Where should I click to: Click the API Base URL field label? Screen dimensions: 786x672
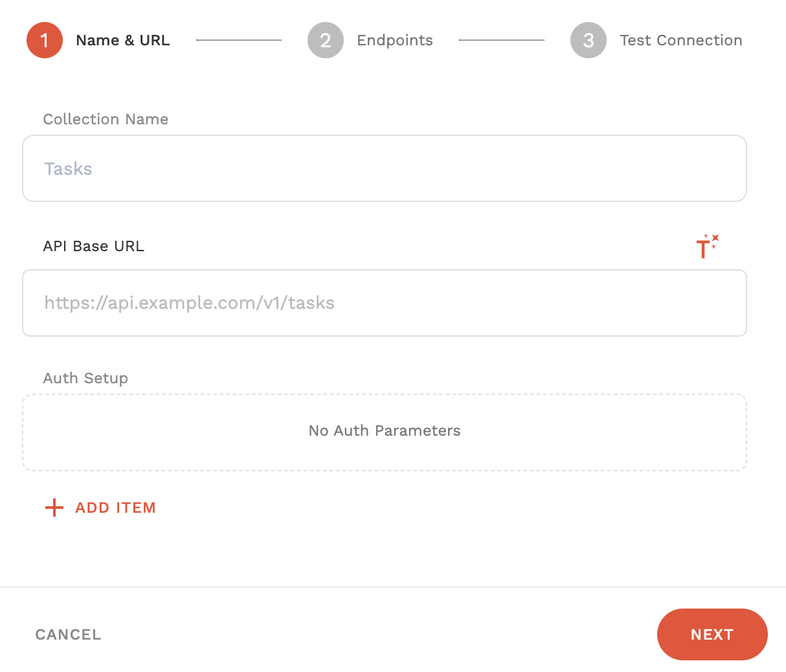pos(94,246)
